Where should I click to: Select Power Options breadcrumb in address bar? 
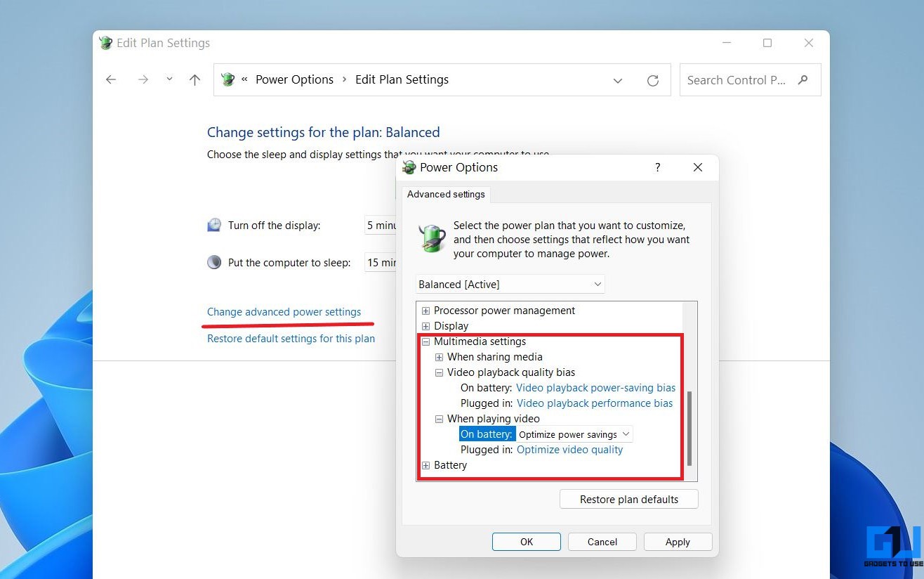[x=294, y=79]
